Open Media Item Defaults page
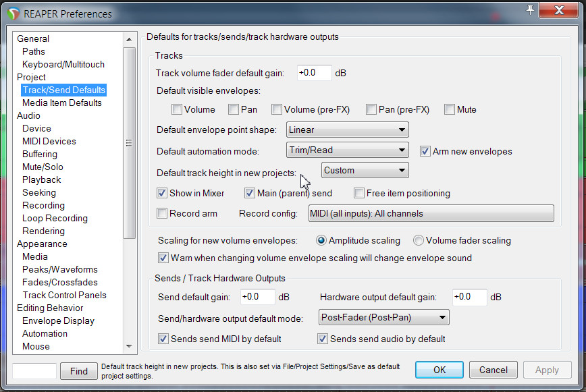Screen dimensions: 586x392 (x=61, y=103)
